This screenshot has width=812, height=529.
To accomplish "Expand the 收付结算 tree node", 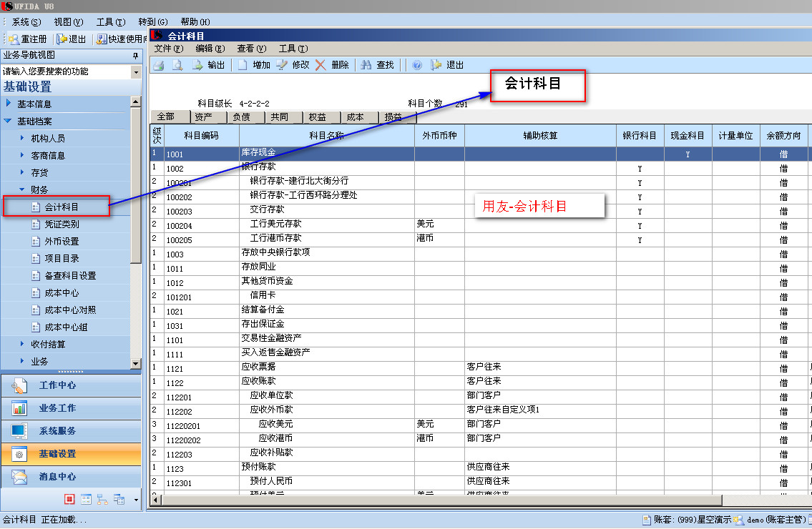I will pyautogui.click(x=22, y=345).
